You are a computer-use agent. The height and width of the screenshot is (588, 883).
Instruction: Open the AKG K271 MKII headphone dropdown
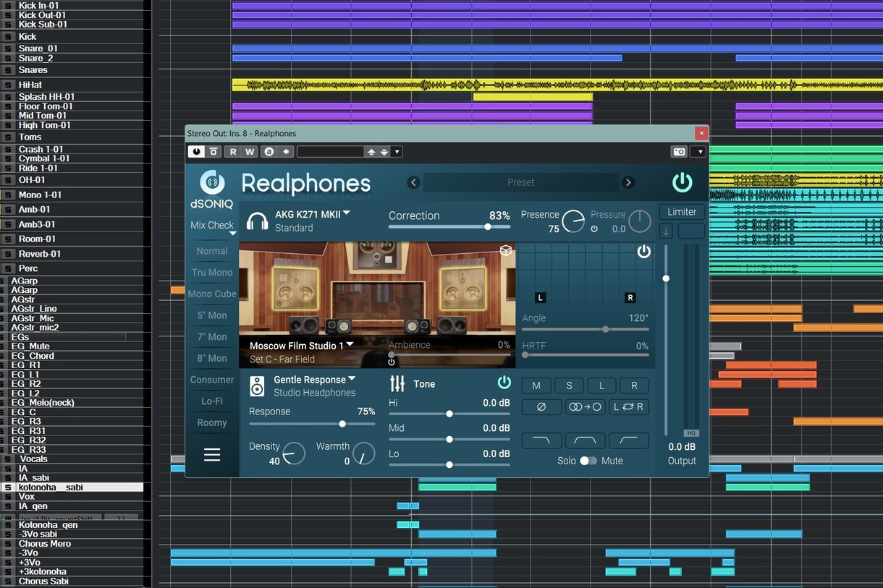point(347,213)
